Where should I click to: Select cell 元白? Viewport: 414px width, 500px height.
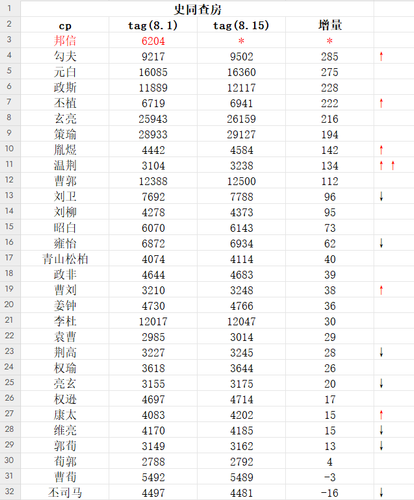click(x=65, y=72)
